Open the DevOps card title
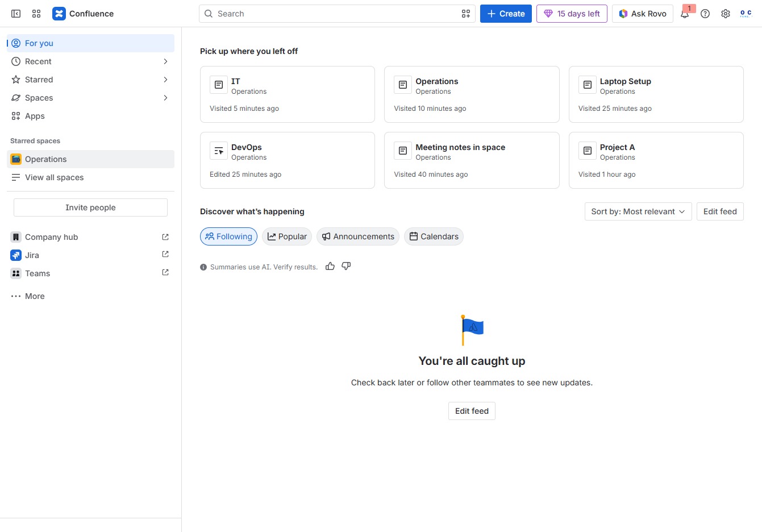This screenshot has height=532, width=762. pos(247,147)
